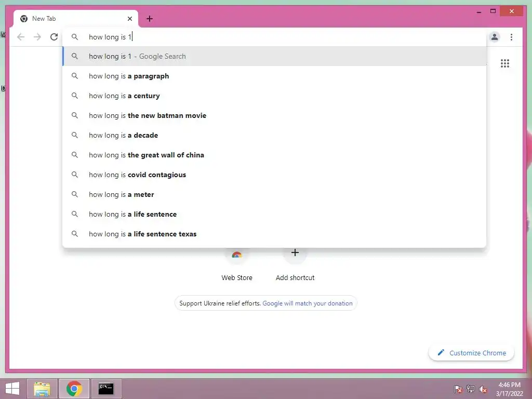Image resolution: width=532 pixels, height=399 pixels.
Task: Click search icon beside 'covid contagious' suggestion
Action: point(75,175)
